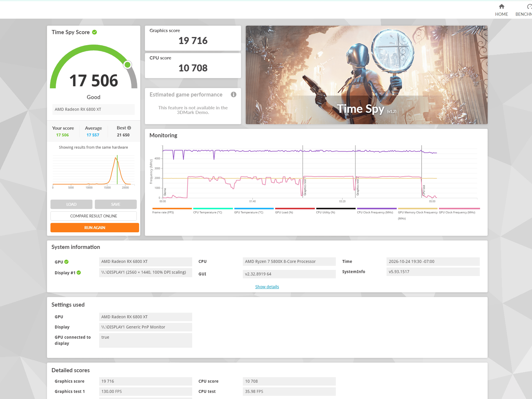Click the score gauge indicator knob
532x399 pixels.
click(x=127, y=65)
